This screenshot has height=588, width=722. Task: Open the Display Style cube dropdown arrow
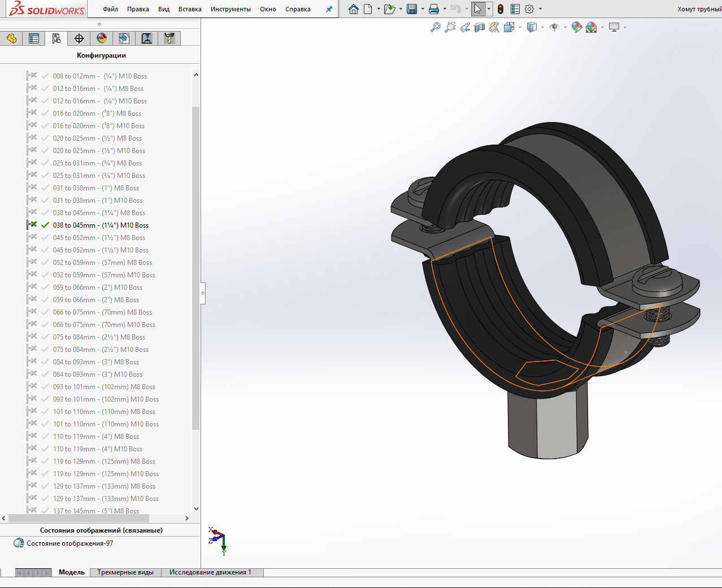542,27
